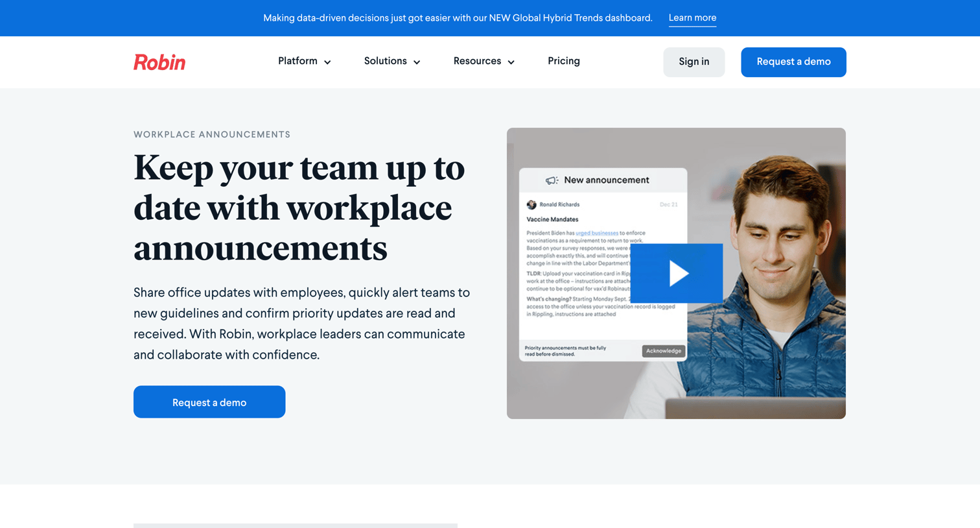
Task: Expand the Solutions menu chevron
Action: tap(417, 62)
